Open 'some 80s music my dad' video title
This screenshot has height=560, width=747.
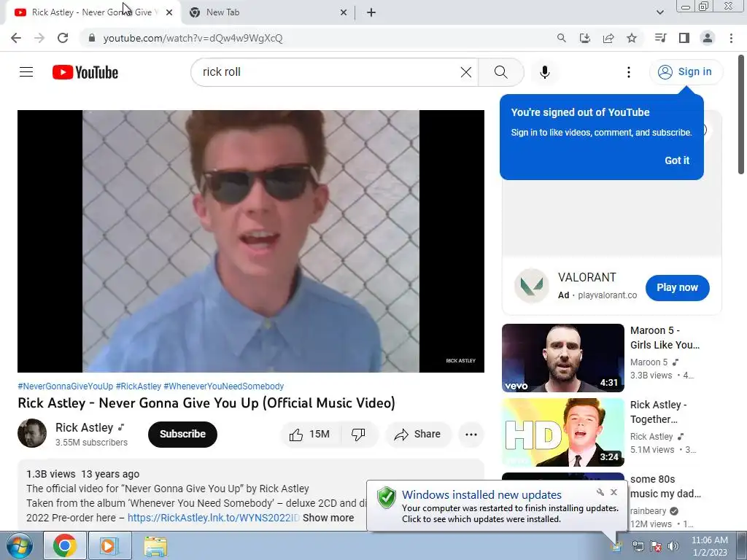(665, 486)
